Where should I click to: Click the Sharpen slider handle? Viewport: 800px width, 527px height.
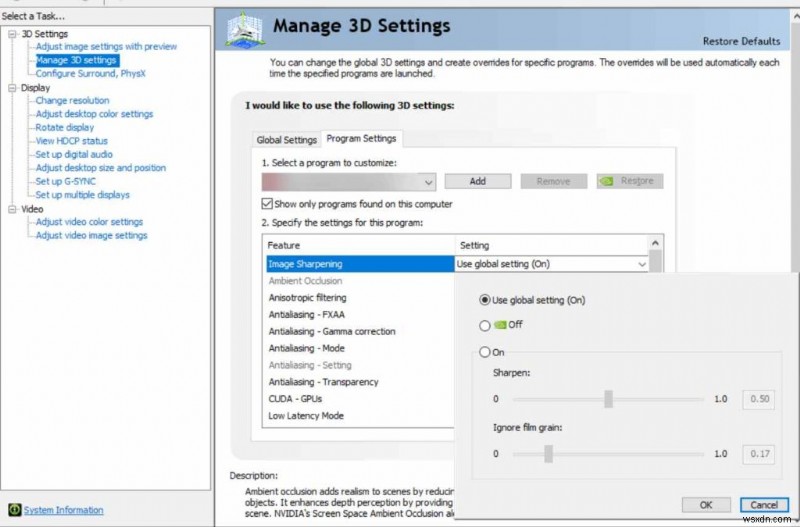608,399
